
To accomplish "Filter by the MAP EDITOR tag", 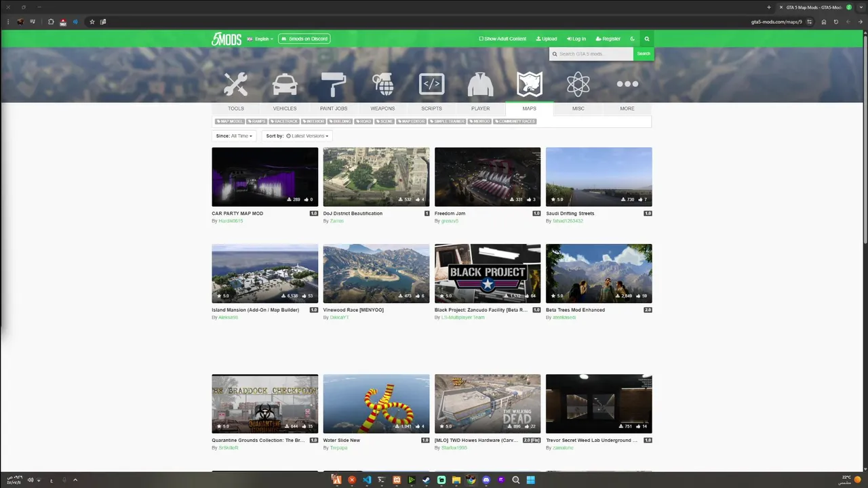I will point(412,121).
